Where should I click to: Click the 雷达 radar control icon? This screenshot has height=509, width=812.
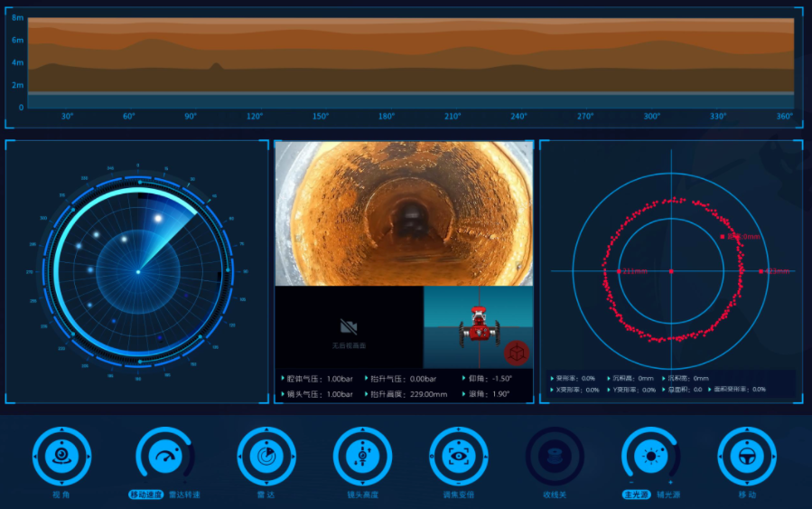point(266,457)
